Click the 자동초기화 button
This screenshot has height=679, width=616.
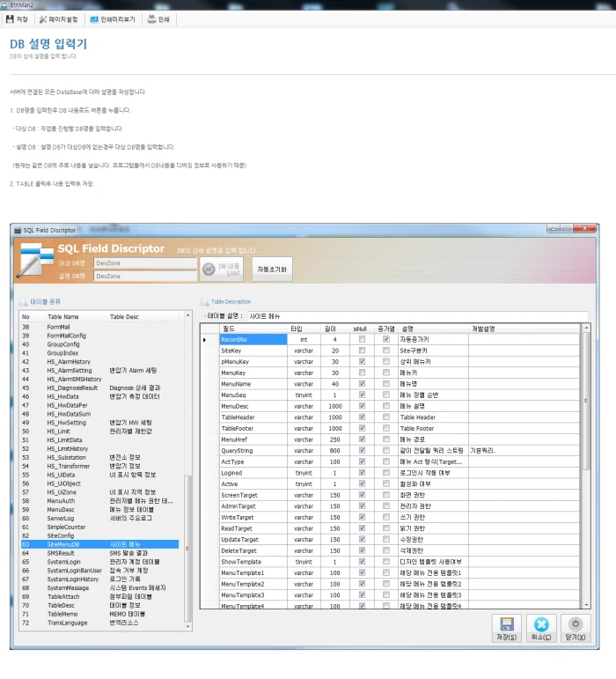tap(272, 269)
